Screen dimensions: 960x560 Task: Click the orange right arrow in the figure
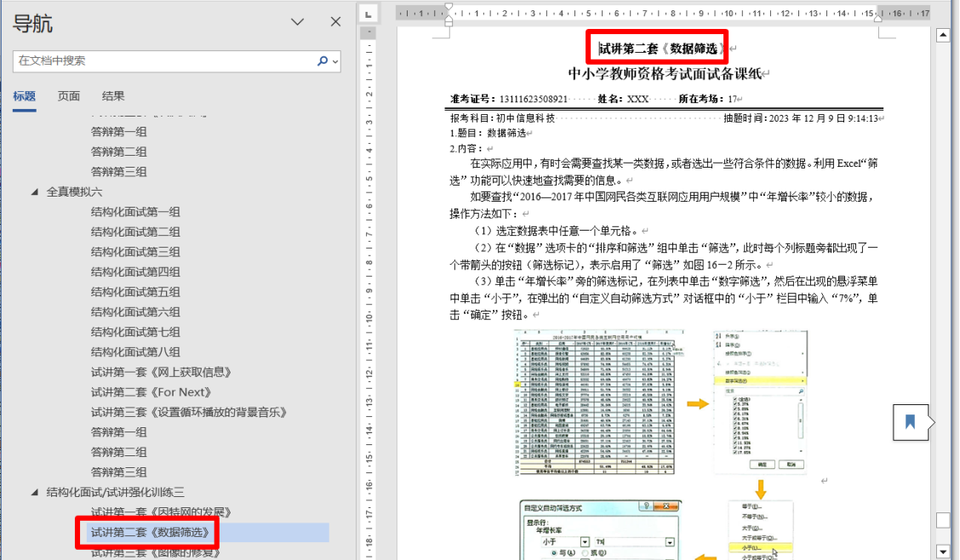pyautogui.click(x=697, y=403)
